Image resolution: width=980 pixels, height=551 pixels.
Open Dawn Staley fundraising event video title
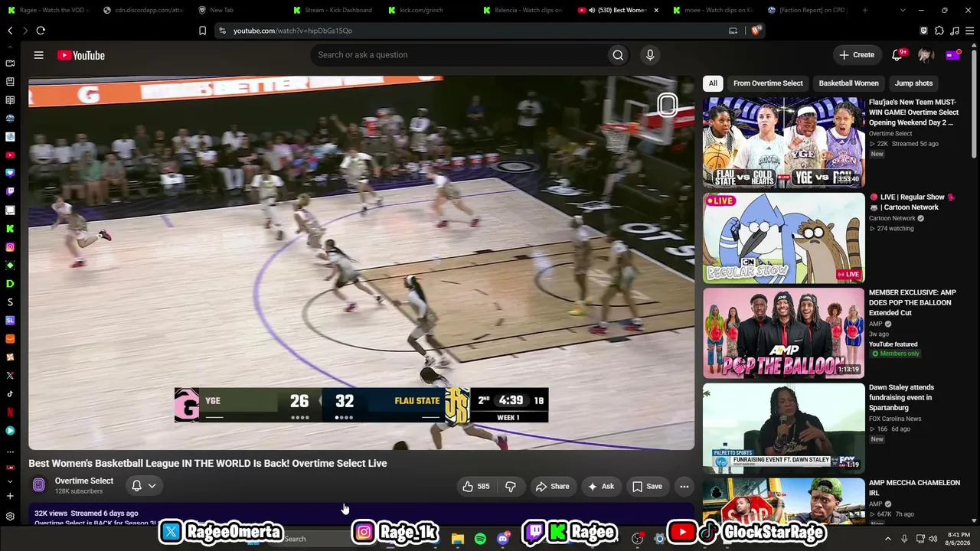[901, 397]
